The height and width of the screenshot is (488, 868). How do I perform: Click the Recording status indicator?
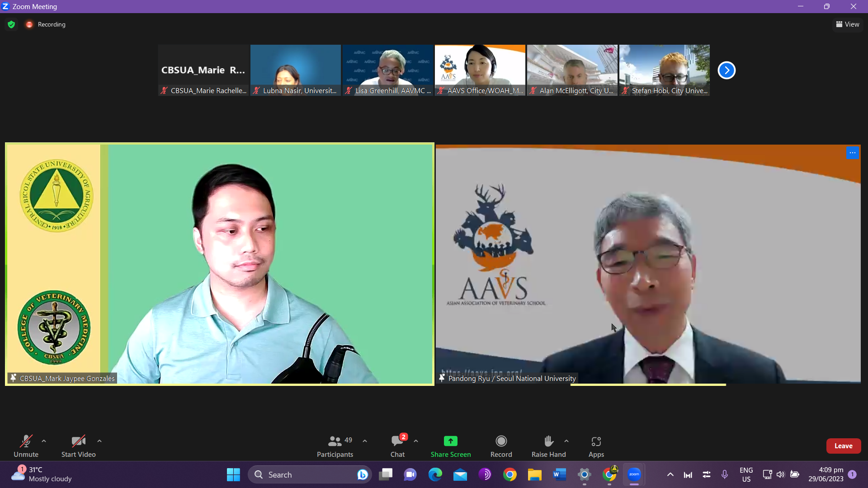[x=46, y=24]
